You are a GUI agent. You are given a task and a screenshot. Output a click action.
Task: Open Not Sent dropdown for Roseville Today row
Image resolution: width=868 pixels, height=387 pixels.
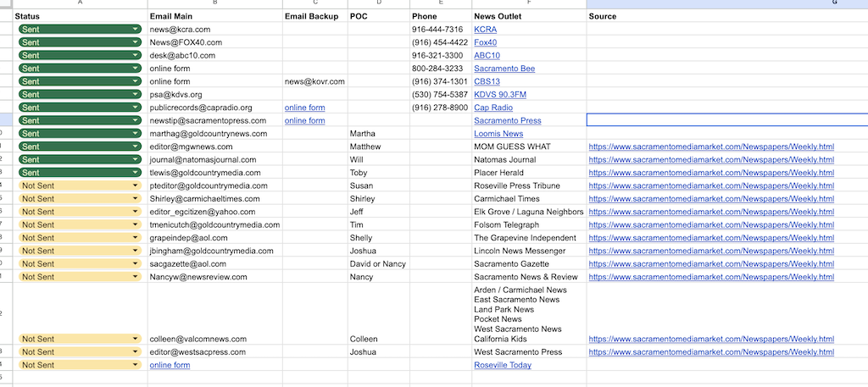pyautogui.click(x=135, y=365)
